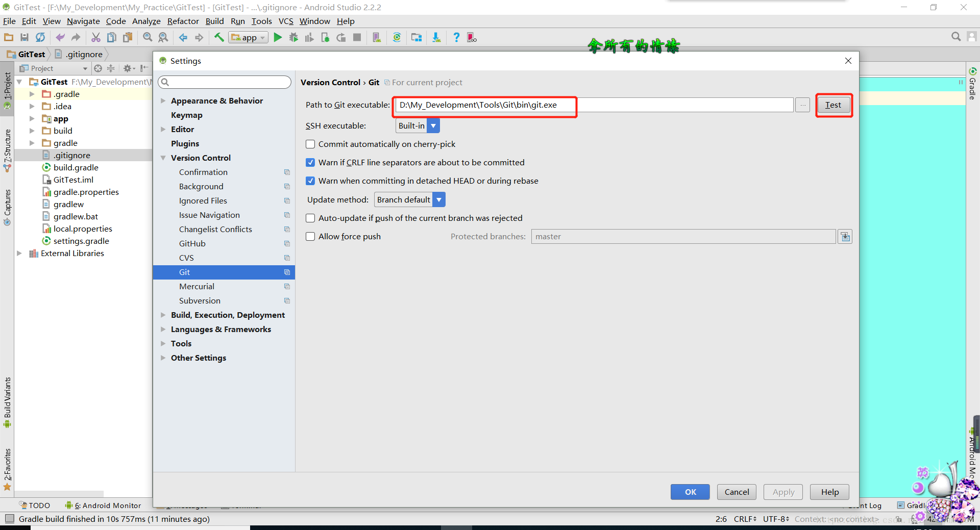Expand the External Libraries tree node

click(19, 254)
